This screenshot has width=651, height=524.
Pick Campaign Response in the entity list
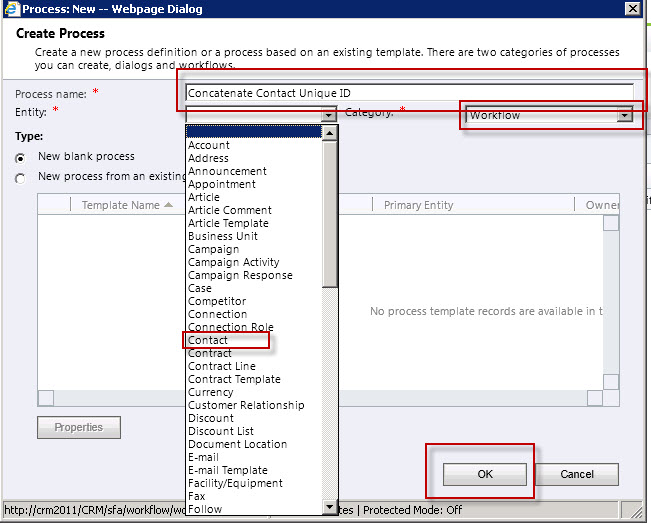pos(240,275)
